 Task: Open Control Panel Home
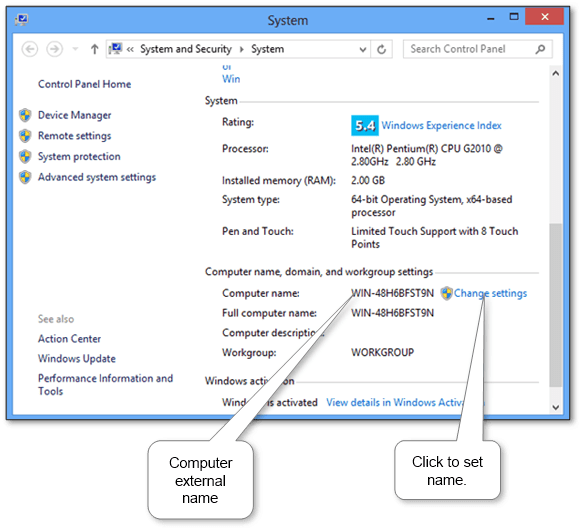click(x=84, y=84)
